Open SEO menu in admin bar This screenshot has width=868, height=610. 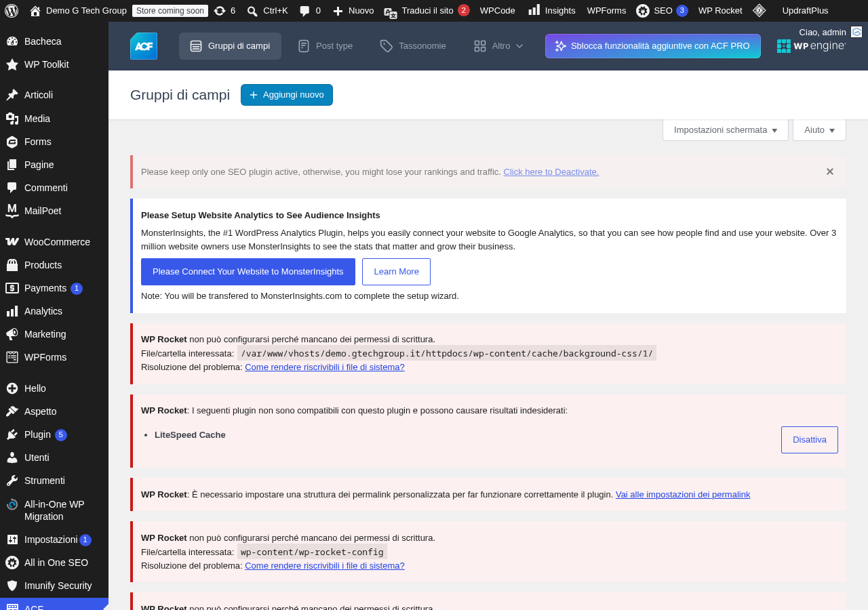click(x=662, y=10)
